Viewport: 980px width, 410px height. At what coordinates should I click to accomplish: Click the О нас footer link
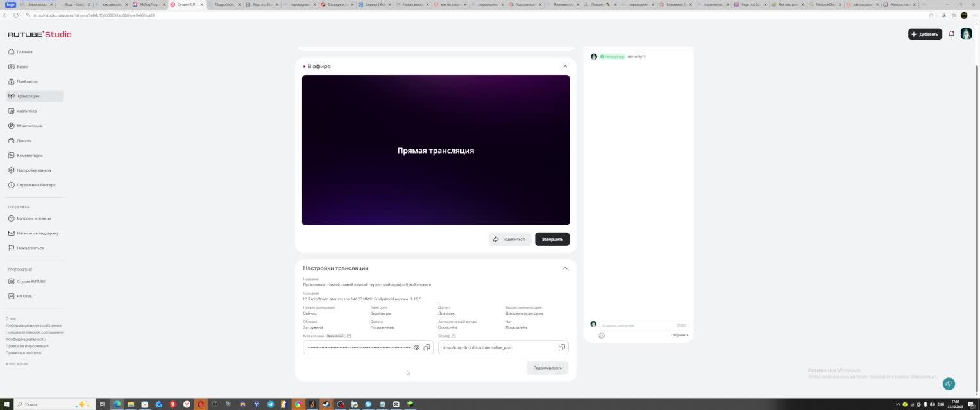[x=11, y=318]
